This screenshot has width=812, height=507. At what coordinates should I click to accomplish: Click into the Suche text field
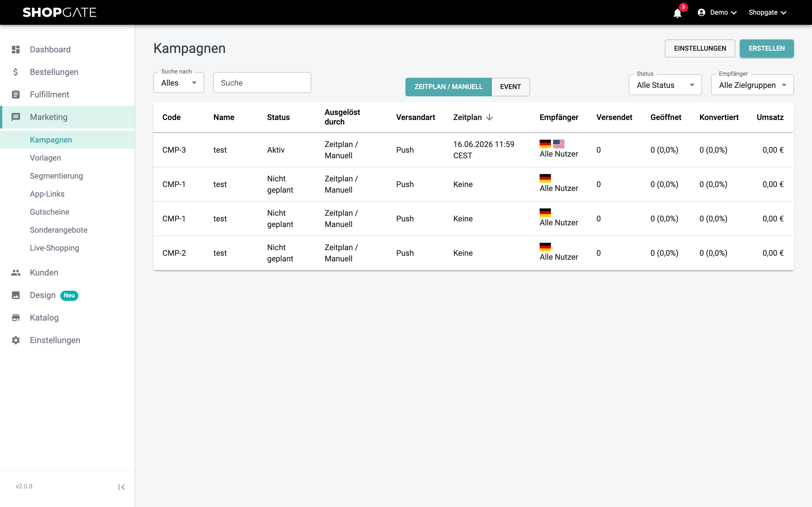coord(262,83)
